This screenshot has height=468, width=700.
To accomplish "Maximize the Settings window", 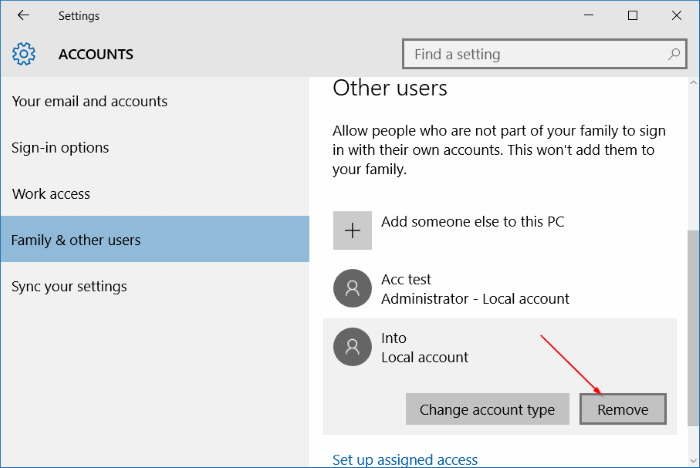I will 632,16.
